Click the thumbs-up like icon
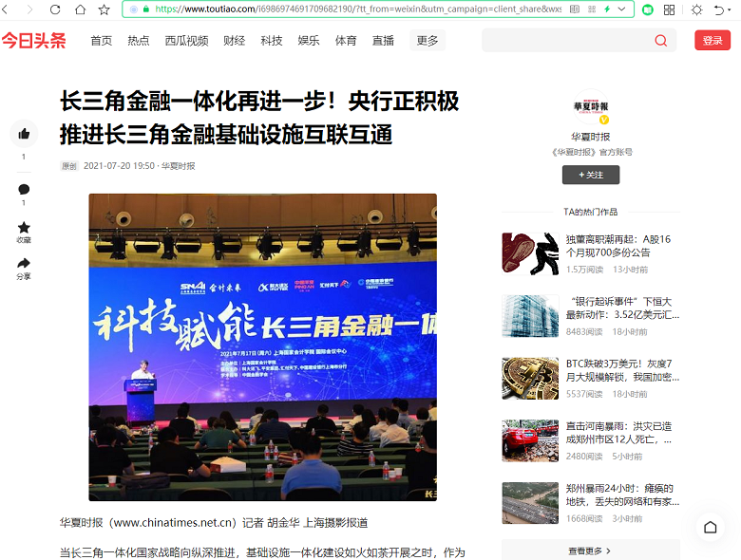 pos(24,134)
